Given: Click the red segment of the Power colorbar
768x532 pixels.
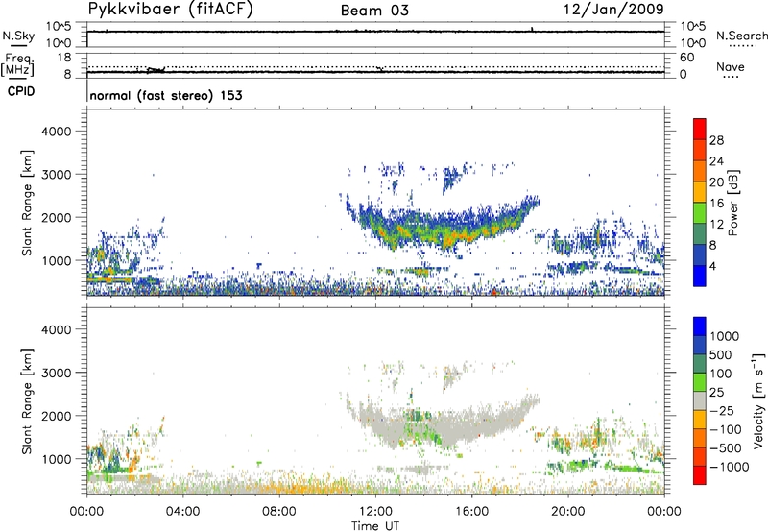Looking at the screenshot, I should point(700,128).
